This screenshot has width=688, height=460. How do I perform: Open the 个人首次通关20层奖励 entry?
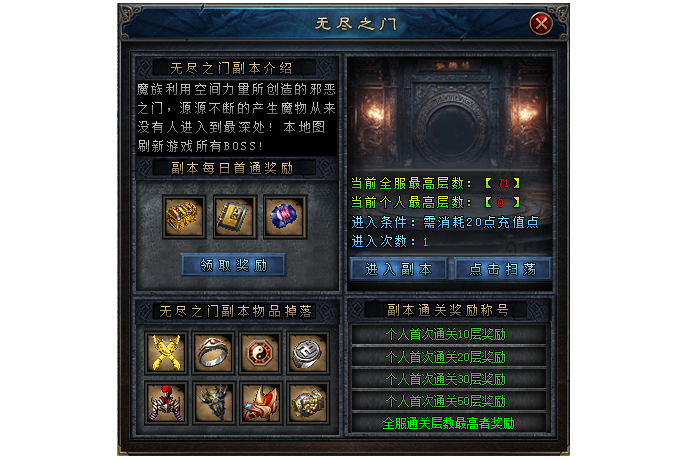point(448,357)
